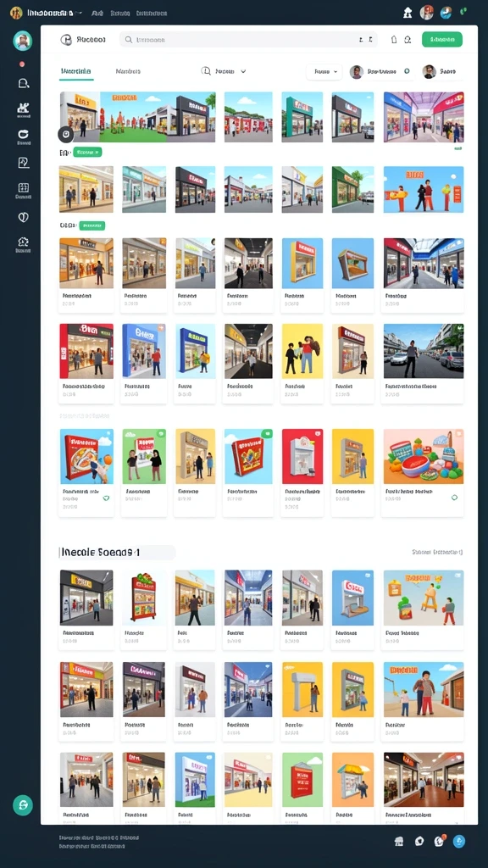
Task: Click the round dark button on the first banner
Action: 65,135
